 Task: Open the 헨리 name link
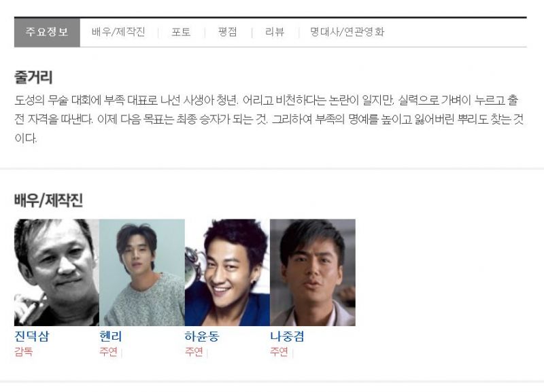(x=111, y=336)
